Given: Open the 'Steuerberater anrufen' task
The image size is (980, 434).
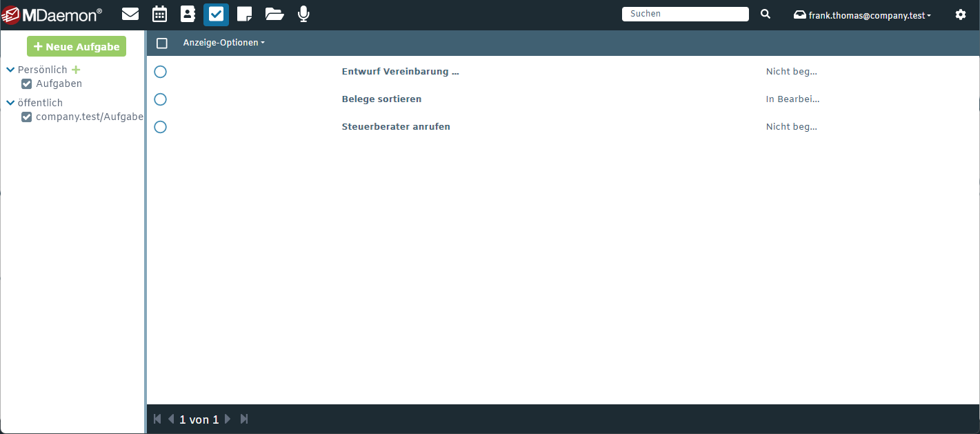Looking at the screenshot, I should click(396, 127).
